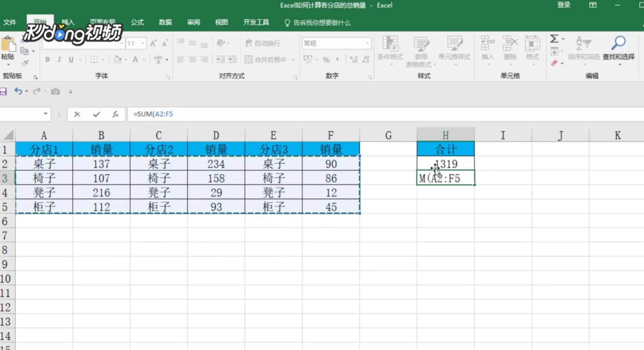Click the Format Painter brush icon
Image resolution: width=644 pixels, height=350 pixels.
point(25,63)
